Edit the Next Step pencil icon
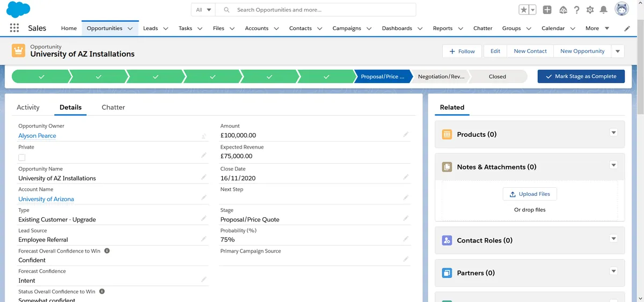Viewport: 644px width, 302px height. coord(406,197)
